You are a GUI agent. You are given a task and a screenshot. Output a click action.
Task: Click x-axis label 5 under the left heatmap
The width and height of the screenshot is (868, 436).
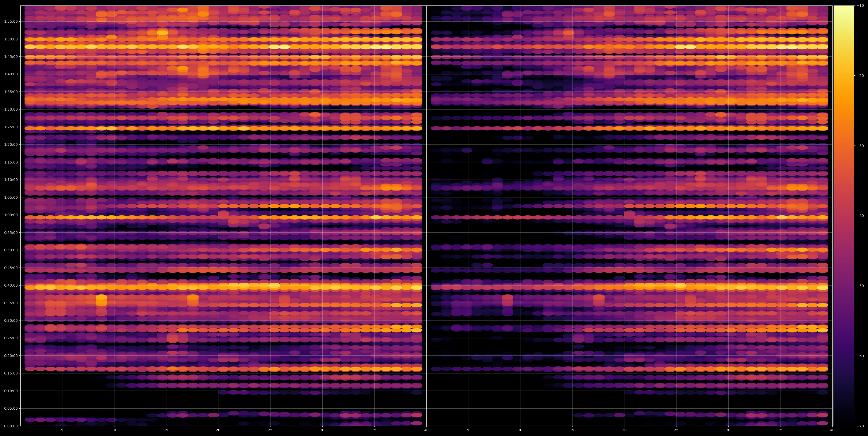pos(62,430)
